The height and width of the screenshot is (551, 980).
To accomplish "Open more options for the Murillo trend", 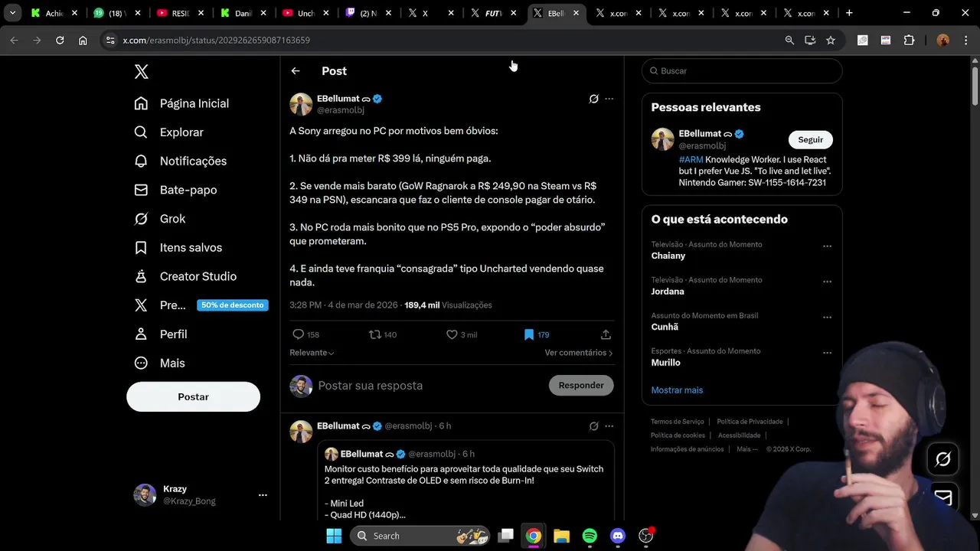I will (x=827, y=353).
